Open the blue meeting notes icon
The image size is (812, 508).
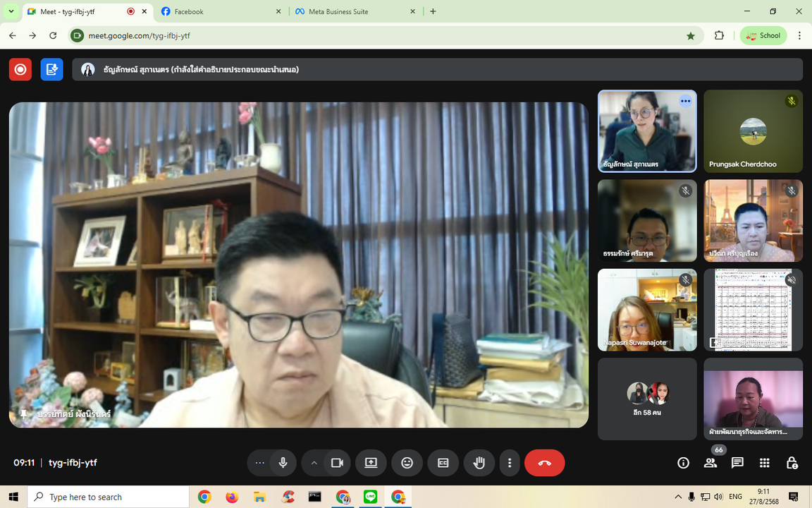pos(51,69)
